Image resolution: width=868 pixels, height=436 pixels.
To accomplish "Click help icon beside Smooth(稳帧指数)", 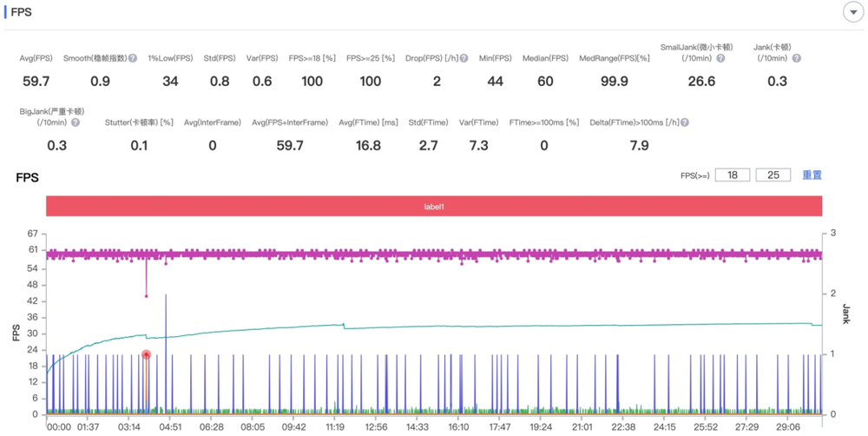I will tap(133, 58).
